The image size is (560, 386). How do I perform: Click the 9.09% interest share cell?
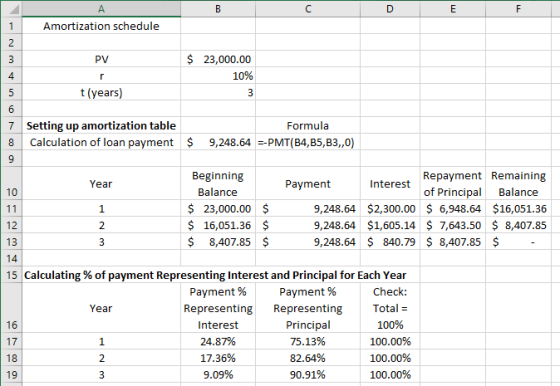(x=218, y=375)
